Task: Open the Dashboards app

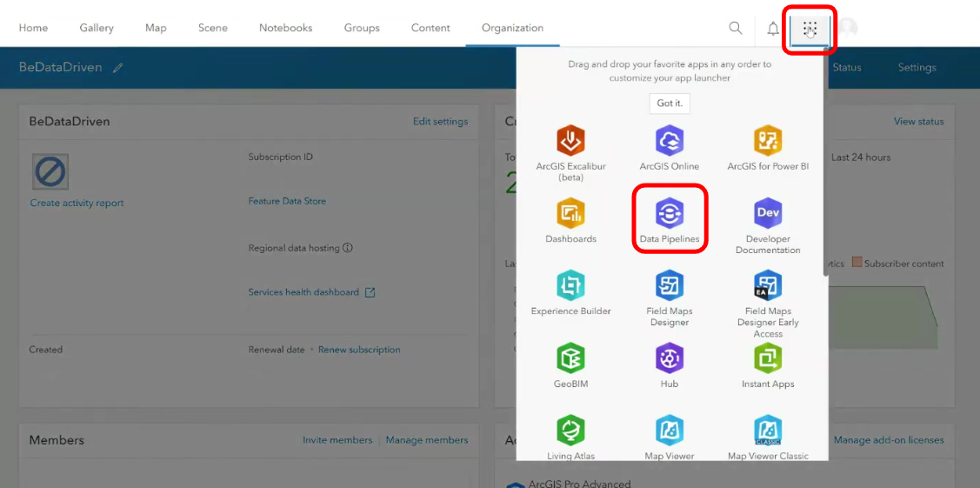Action: point(570,221)
